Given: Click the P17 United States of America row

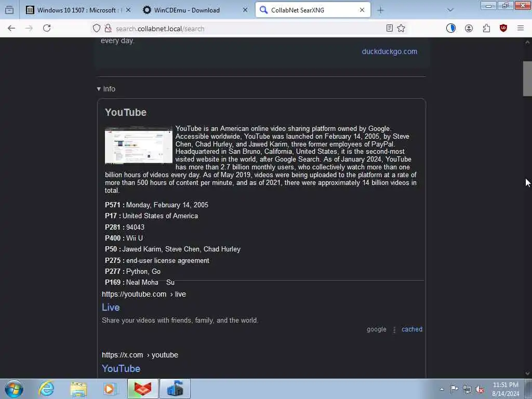Looking at the screenshot, I should click(151, 216).
